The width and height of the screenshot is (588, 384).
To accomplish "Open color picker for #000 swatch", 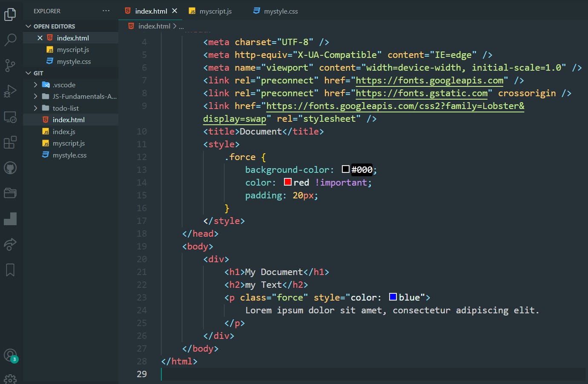I will [346, 169].
